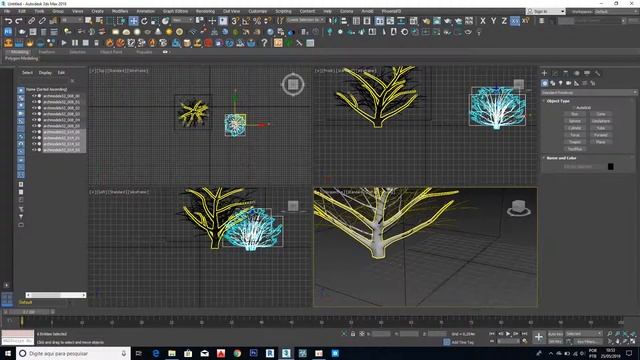Image resolution: width=640 pixels, height=360 pixels.
Task: Toggle Display Geometry filter in Scene Explorer
Action: (21, 90)
